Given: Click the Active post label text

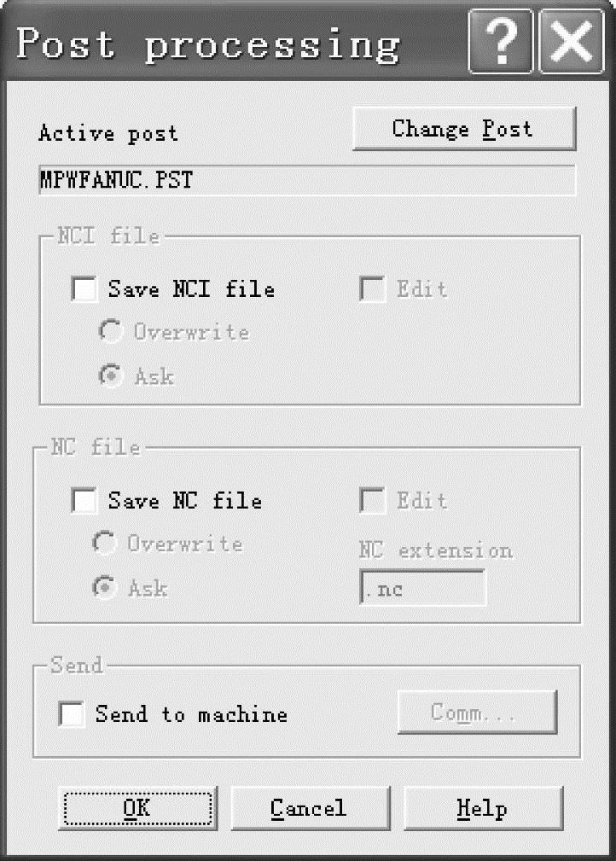Looking at the screenshot, I should 108,134.
